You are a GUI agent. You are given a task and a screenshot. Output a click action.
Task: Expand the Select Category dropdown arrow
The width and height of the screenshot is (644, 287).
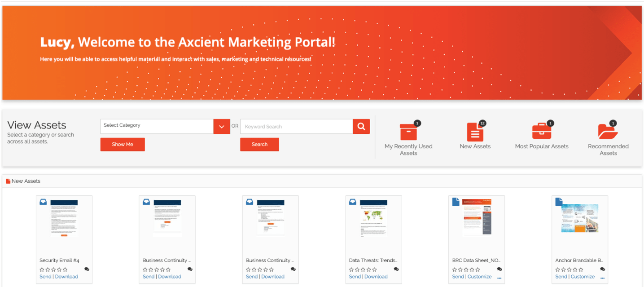(222, 127)
